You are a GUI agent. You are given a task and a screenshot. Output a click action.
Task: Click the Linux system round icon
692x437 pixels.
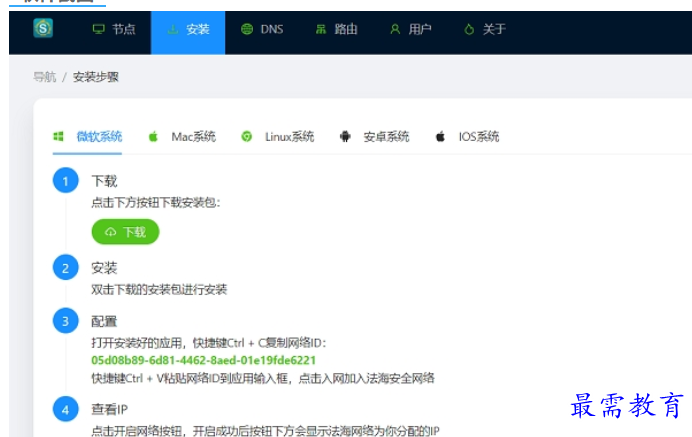pos(247,136)
